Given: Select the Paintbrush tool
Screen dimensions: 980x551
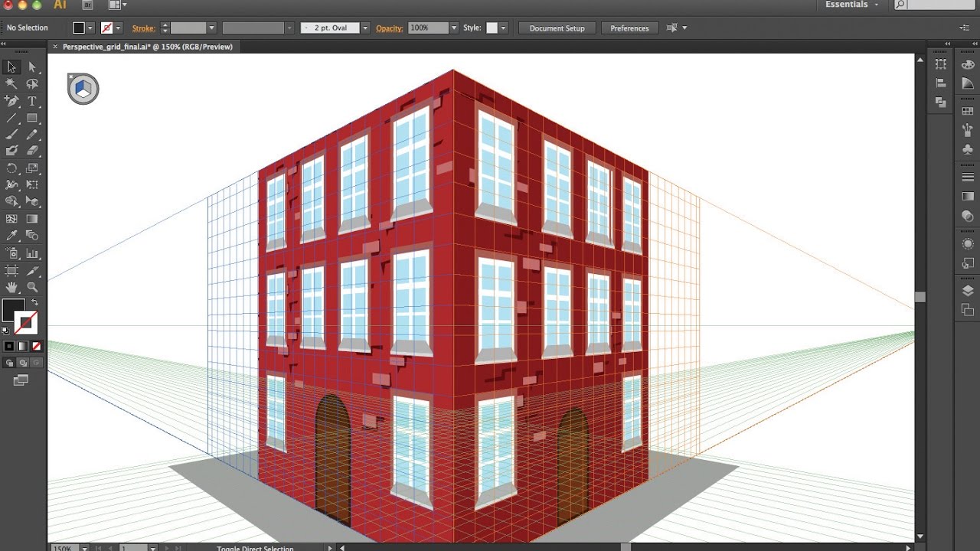Looking at the screenshot, I should pos(11,135).
